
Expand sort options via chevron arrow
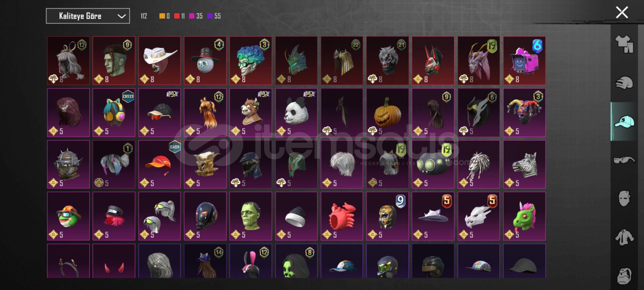[122, 16]
